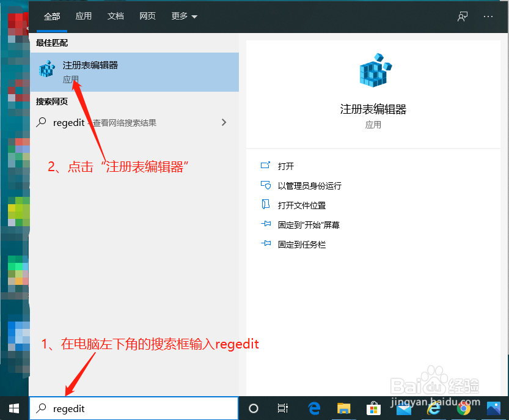Open Task View on the taskbar
Viewport: 509px width, 420px height.
pyautogui.click(x=282, y=408)
